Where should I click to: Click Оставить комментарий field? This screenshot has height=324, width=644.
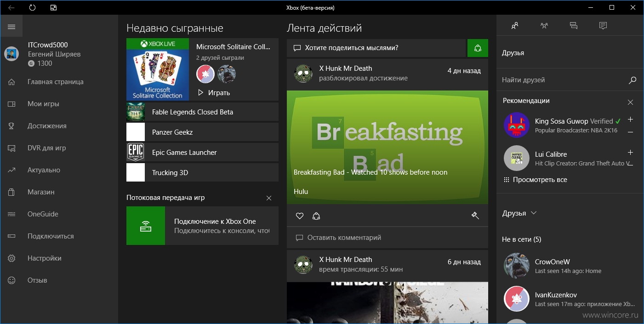388,238
